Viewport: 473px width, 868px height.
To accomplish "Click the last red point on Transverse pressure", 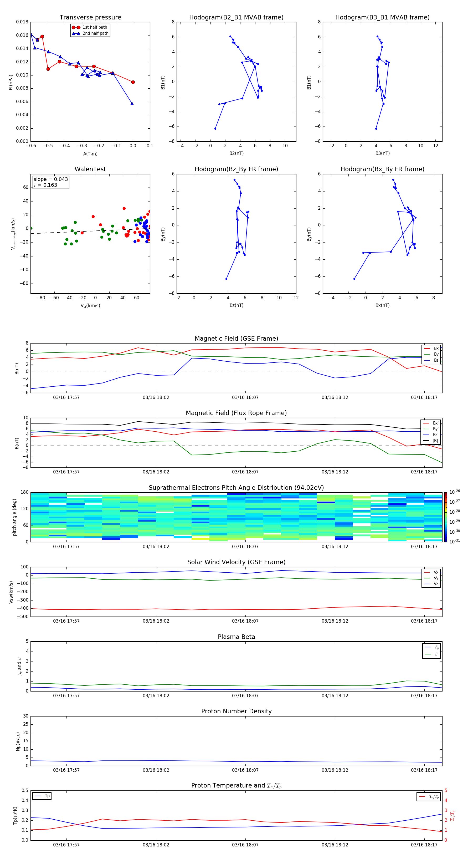I will tap(133, 82).
